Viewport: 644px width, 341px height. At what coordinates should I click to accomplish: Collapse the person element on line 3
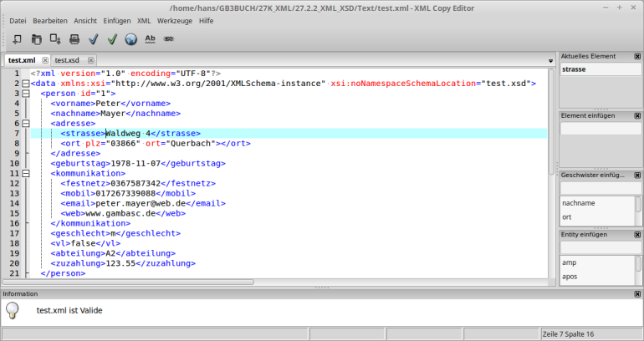(x=25, y=94)
